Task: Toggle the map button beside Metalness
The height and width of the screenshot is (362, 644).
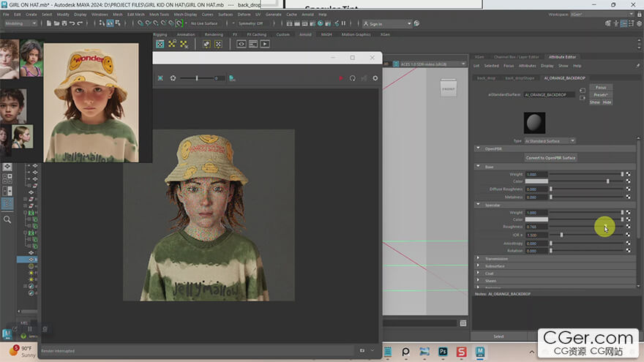Action: point(628,197)
